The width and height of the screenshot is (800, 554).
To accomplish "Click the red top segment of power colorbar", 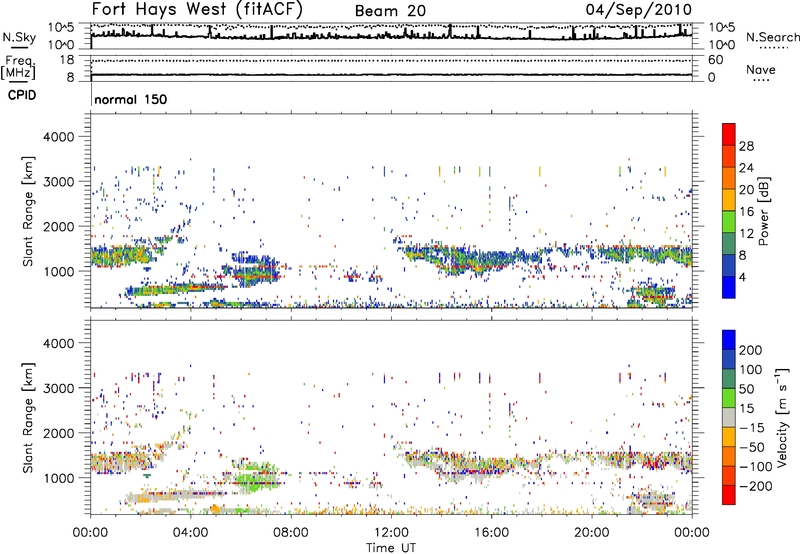I will tap(729, 134).
